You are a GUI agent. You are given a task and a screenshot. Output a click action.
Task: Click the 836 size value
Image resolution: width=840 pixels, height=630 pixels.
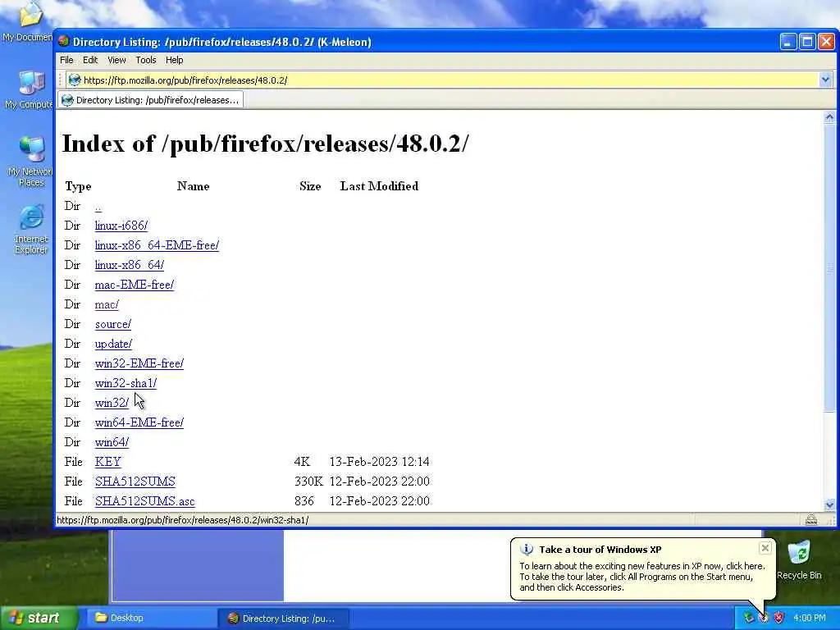(x=304, y=501)
